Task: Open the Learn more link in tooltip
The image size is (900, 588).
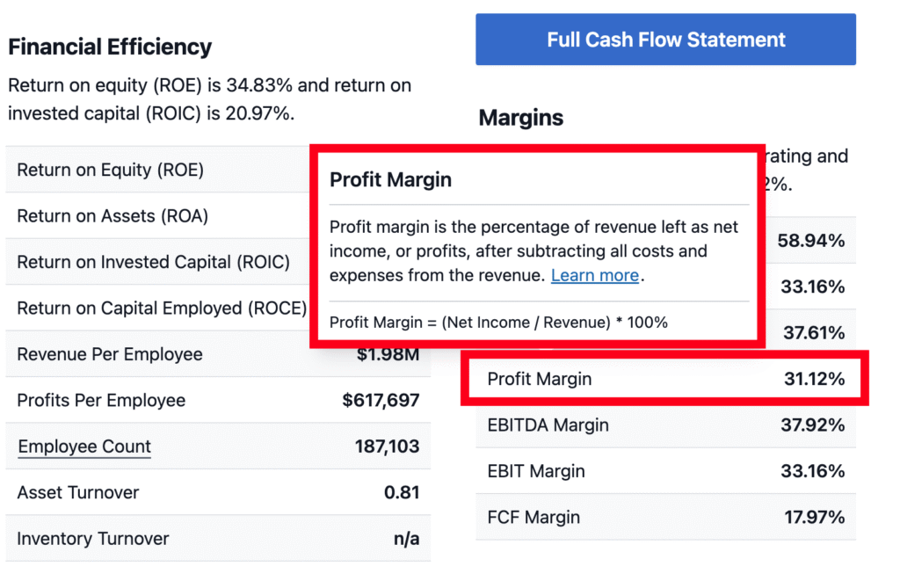Action: [x=594, y=275]
